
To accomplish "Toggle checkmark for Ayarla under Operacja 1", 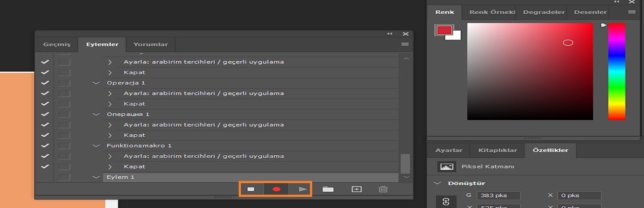I will [x=45, y=93].
